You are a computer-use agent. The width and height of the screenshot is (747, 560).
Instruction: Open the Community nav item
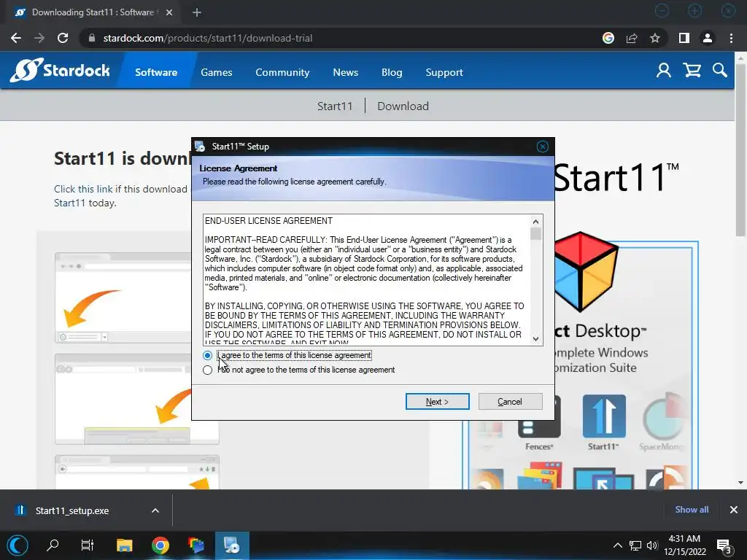282,72
